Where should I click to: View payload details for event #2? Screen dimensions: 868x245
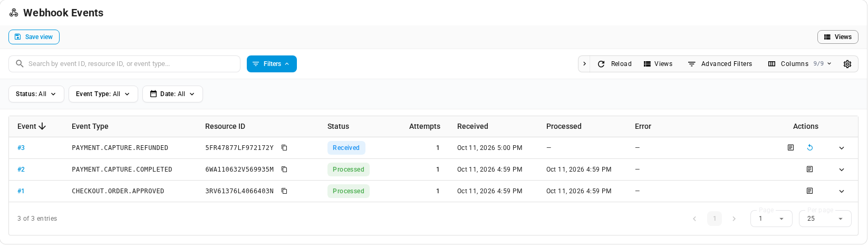809,169
